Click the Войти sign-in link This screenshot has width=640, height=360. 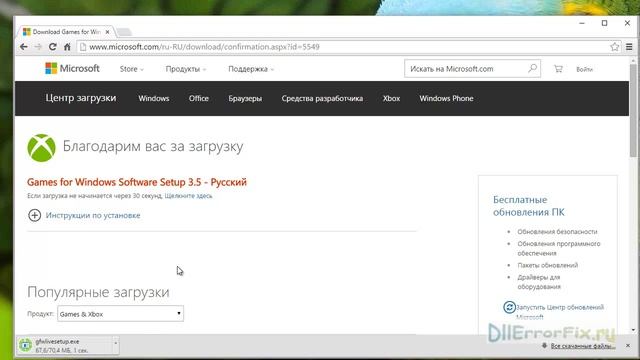pos(584,69)
